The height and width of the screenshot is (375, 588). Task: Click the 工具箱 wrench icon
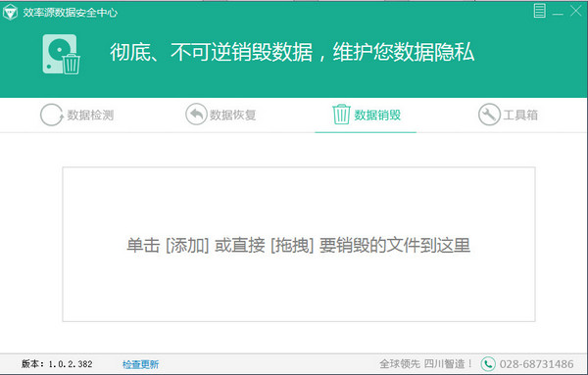click(x=489, y=115)
